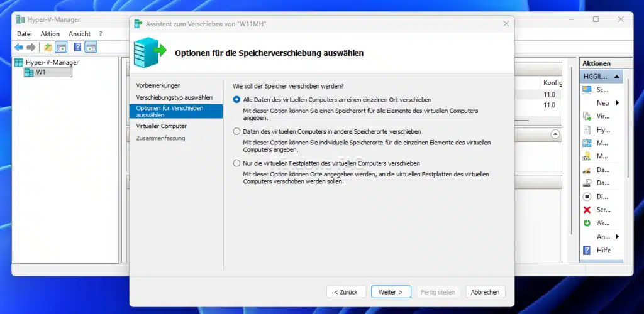The width and height of the screenshot is (644, 314).
Task: Click the blue question-mark Help toolbar icon
Action: (x=77, y=47)
